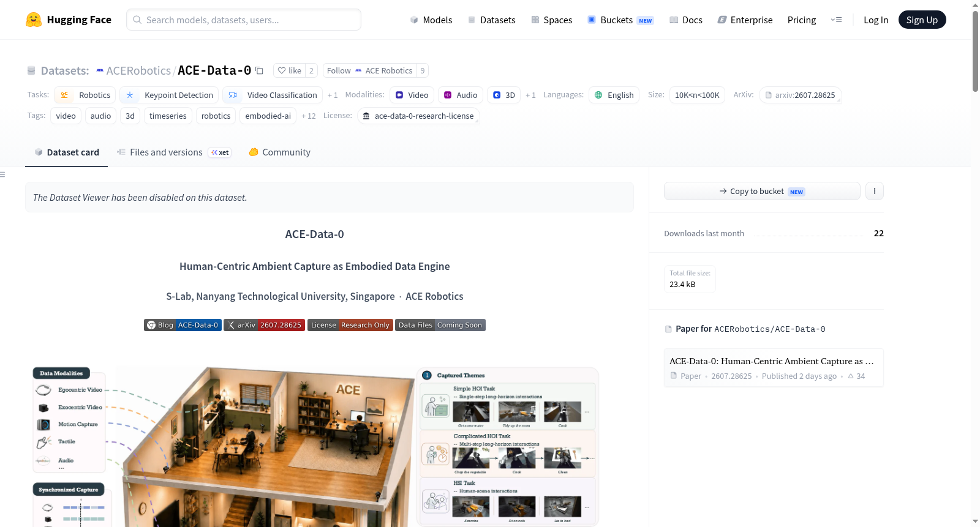Filter by the Robotics task tag
The height and width of the screenshot is (527, 980).
[x=85, y=95]
